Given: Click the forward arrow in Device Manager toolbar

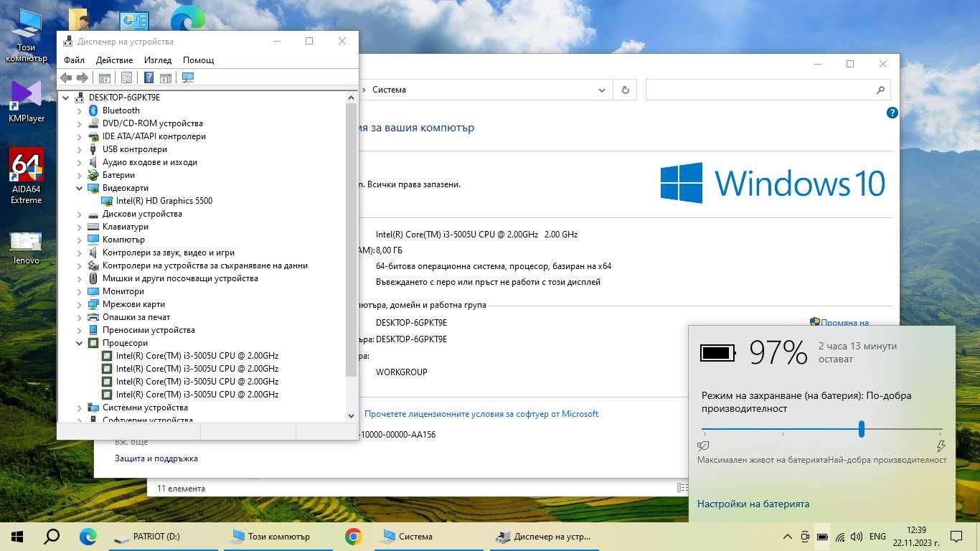Looking at the screenshot, I should point(83,77).
